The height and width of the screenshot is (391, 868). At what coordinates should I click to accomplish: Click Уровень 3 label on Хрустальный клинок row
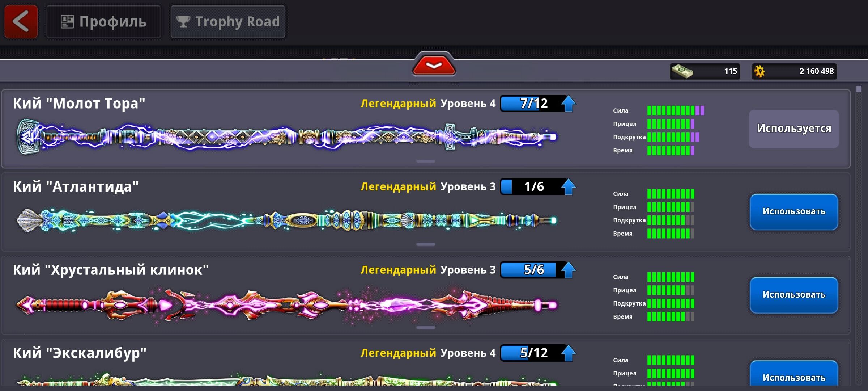pyautogui.click(x=468, y=270)
